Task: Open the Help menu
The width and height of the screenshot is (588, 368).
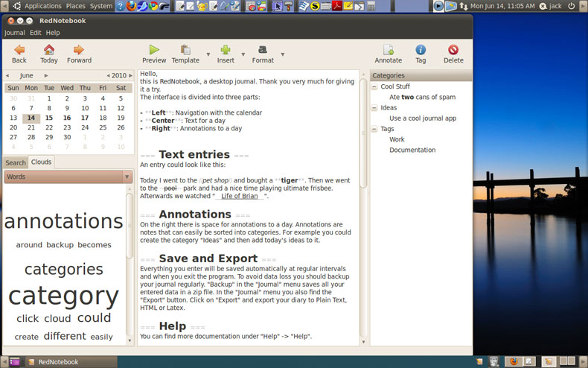Action: 53,33
